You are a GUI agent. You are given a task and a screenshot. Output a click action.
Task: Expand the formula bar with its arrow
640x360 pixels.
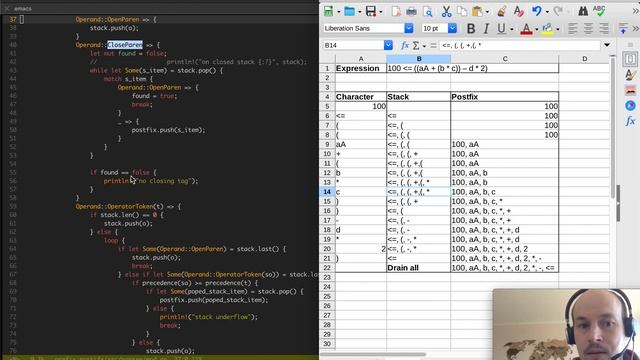(x=607, y=45)
